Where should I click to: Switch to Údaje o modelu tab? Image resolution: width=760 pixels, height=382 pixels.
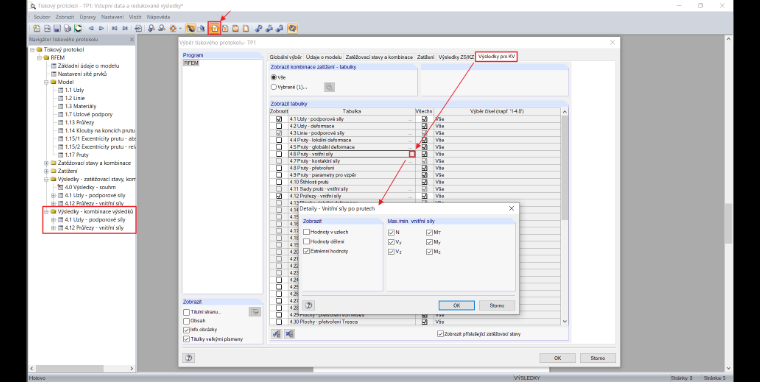coord(324,57)
